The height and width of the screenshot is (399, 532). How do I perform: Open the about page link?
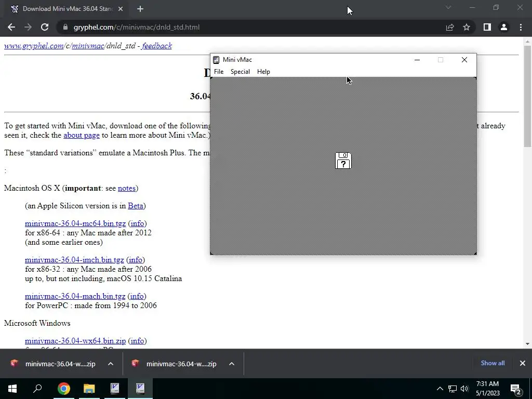coord(82,135)
